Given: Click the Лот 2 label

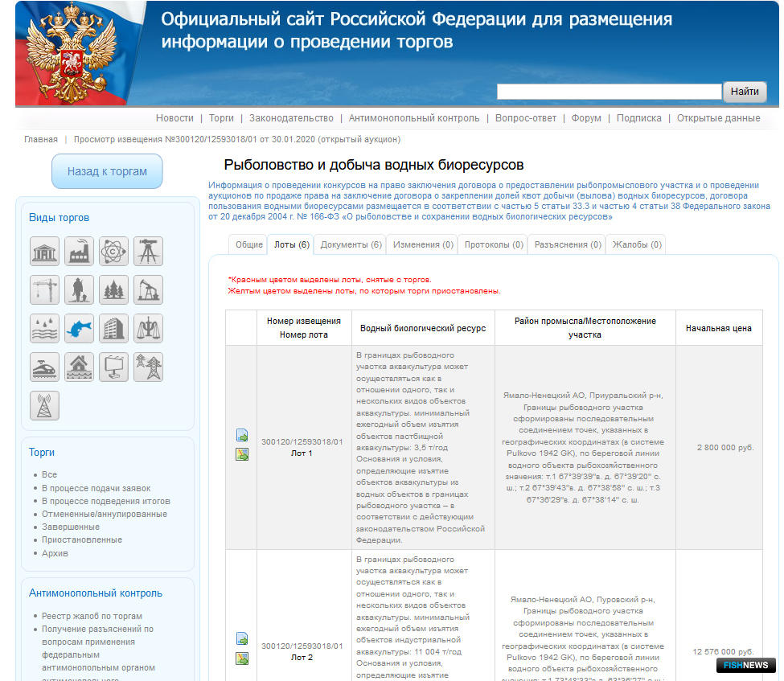Looking at the screenshot, I should [302, 658].
